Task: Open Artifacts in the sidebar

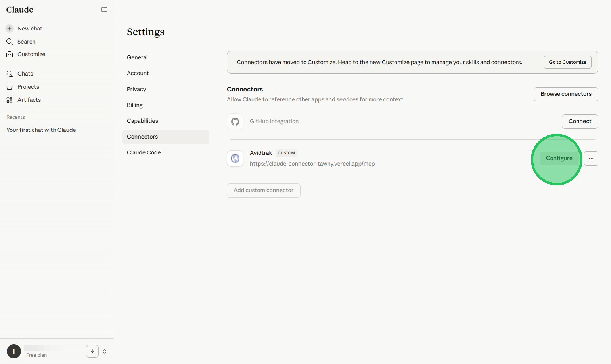Action: pos(29,100)
